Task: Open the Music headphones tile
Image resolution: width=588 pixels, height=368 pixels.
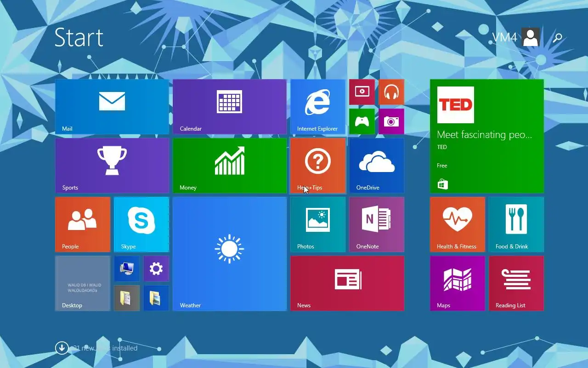Action: (391, 92)
